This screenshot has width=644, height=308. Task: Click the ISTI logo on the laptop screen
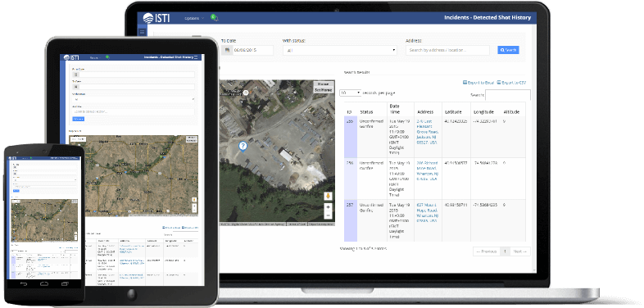[x=156, y=18]
